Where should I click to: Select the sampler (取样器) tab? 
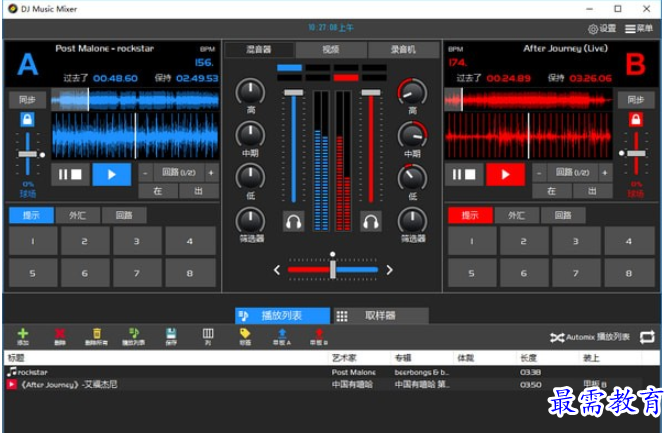click(380, 316)
